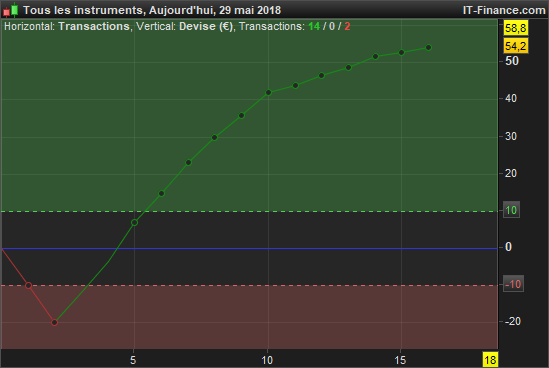549x368 pixels.
Task: Select the data point at transaction 15
Action: [x=402, y=53]
